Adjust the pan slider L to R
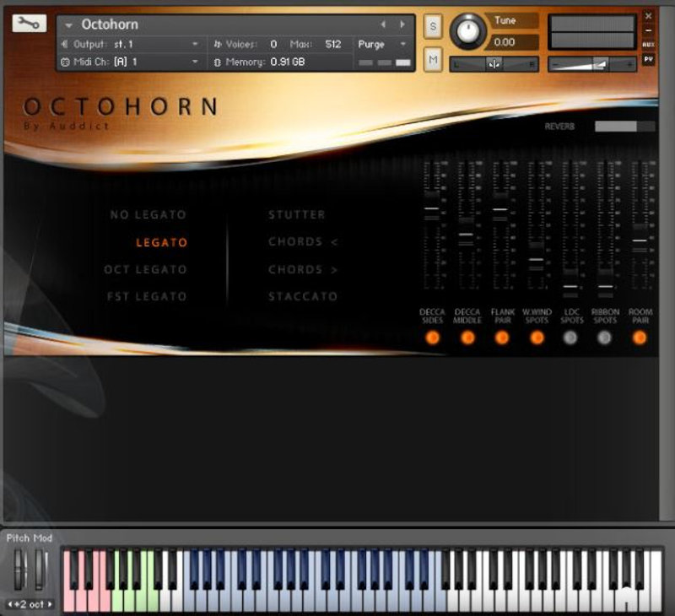 (x=494, y=64)
